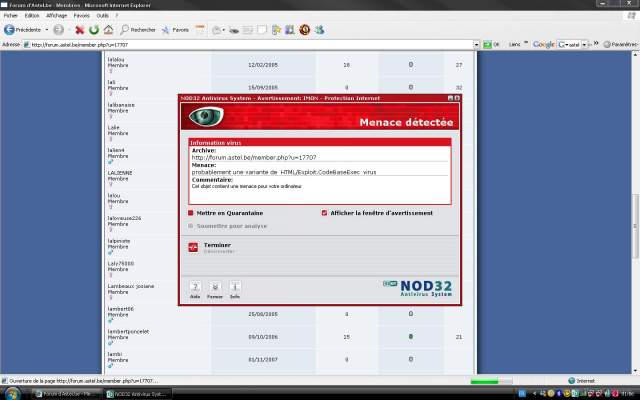Click the browser Stop loading icon
This screenshot has height=400, width=640.
[80, 30]
